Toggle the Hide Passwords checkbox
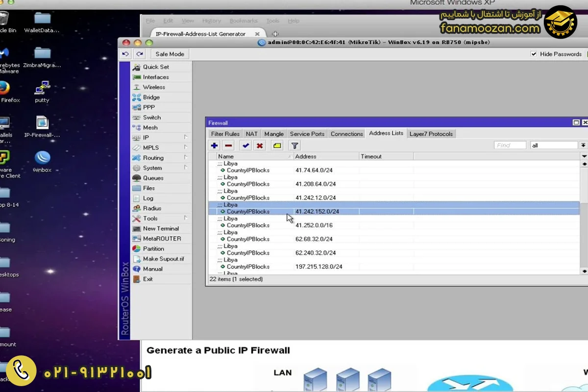This screenshot has height=392, width=588. pos(534,54)
